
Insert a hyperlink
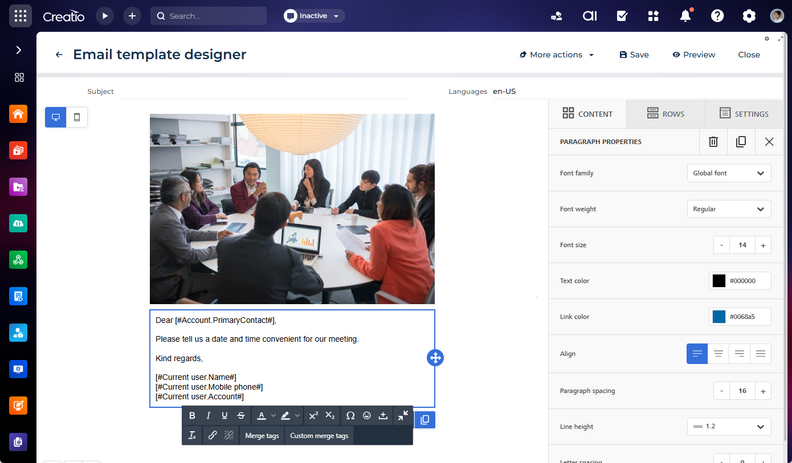pyautogui.click(x=212, y=435)
